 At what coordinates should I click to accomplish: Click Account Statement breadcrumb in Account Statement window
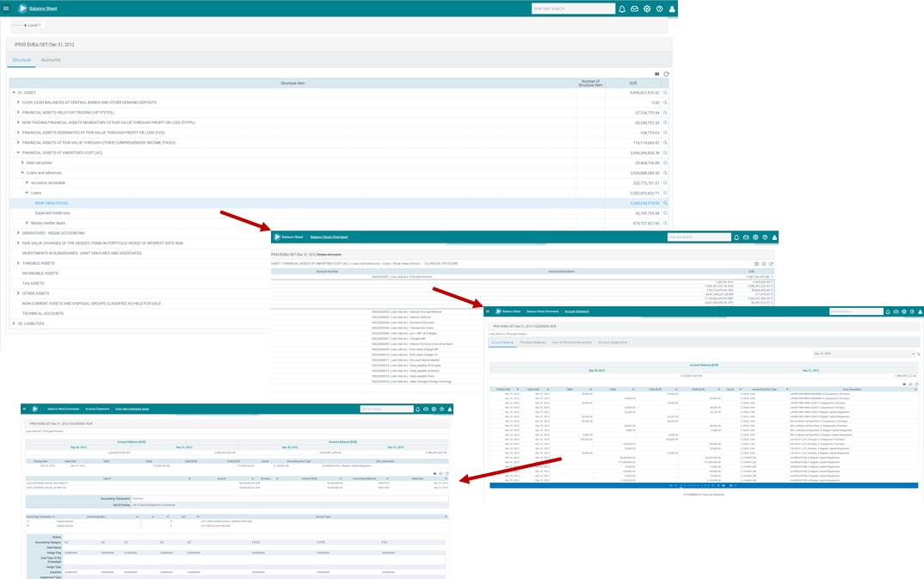[577, 311]
